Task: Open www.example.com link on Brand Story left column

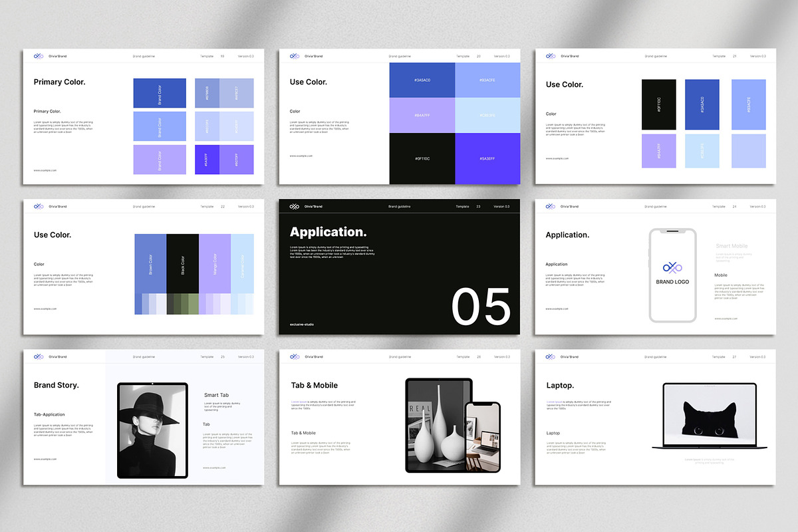Action: [45, 459]
